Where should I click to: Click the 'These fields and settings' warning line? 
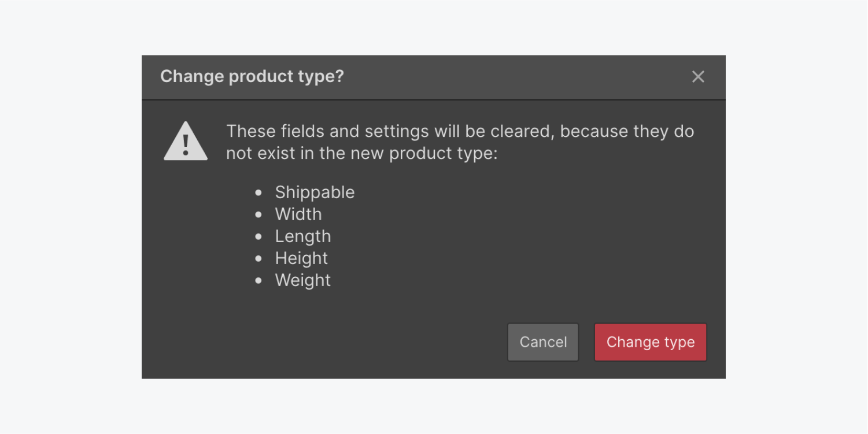coord(460,131)
